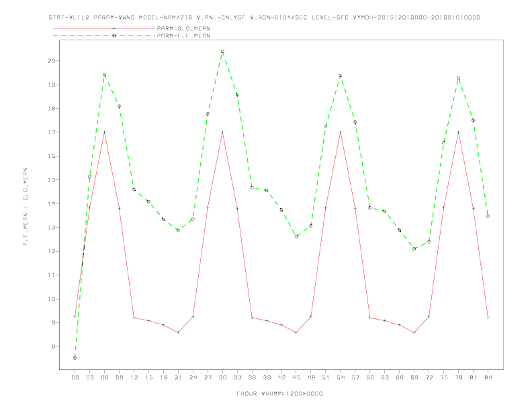Select legend label PARM=F.F_MEAN
The image size is (532, 411).
pyautogui.click(x=183, y=36)
